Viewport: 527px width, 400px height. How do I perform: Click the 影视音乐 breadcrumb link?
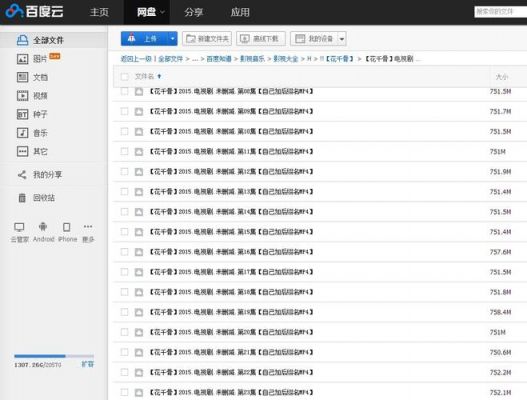tap(252, 59)
